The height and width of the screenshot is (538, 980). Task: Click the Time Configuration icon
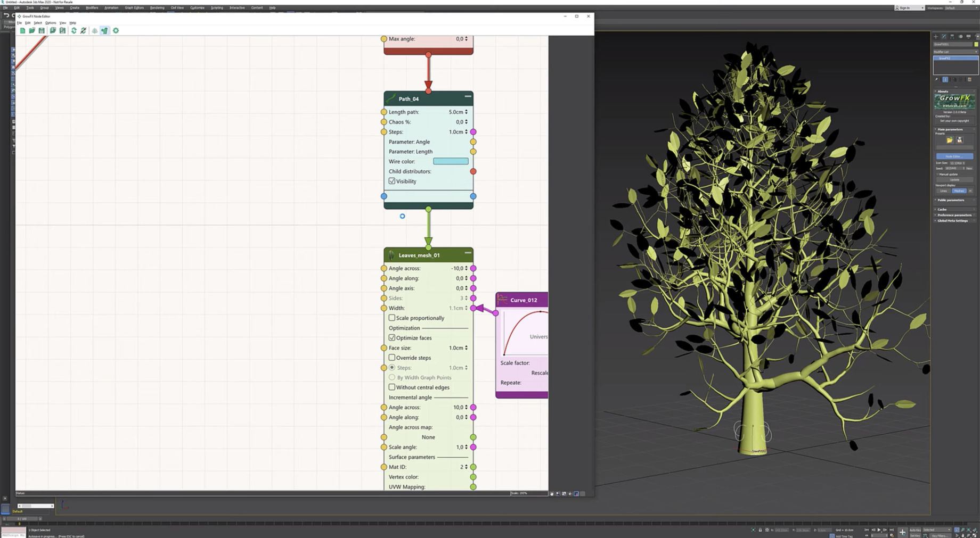(x=892, y=535)
